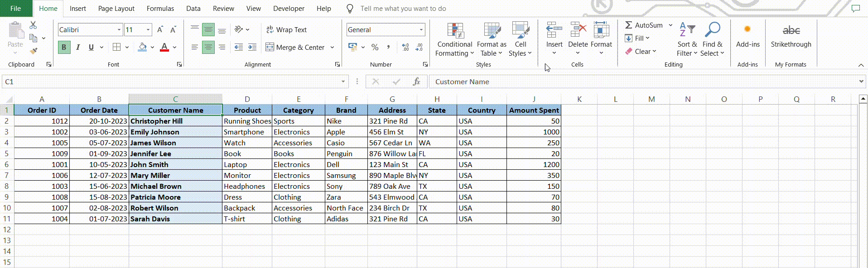Click Sort & Filter icon
This screenshot has width=868, height=268.
point(687,30)
